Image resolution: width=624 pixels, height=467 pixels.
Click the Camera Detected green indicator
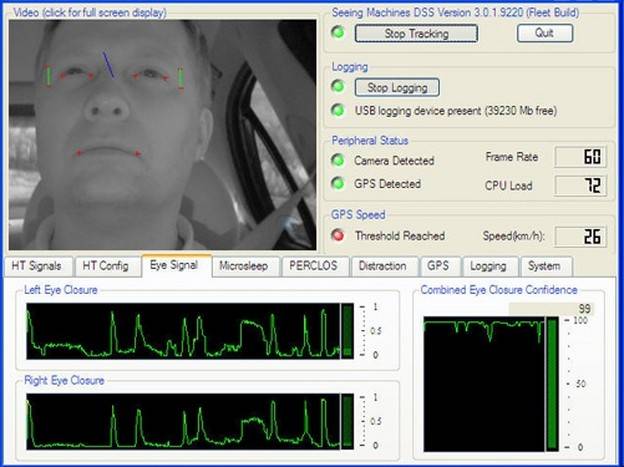coord(339,160)
